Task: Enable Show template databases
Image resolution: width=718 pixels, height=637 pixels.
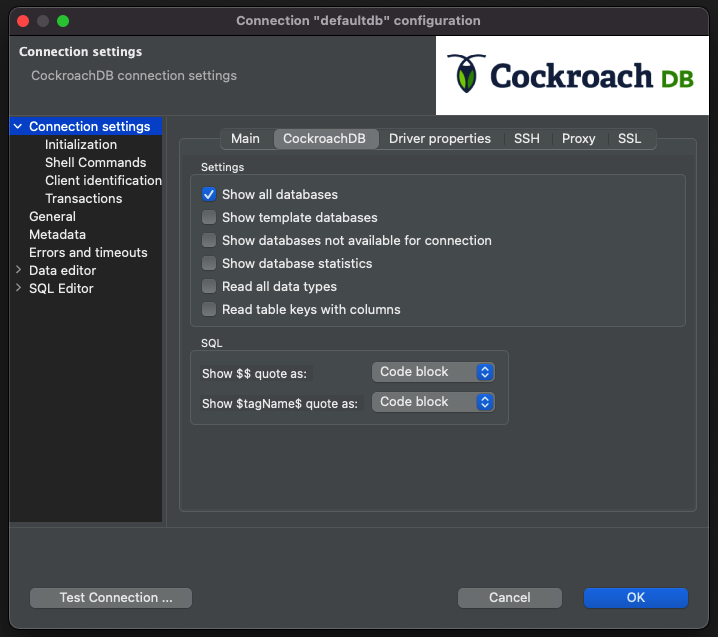Action: point(209,218)
